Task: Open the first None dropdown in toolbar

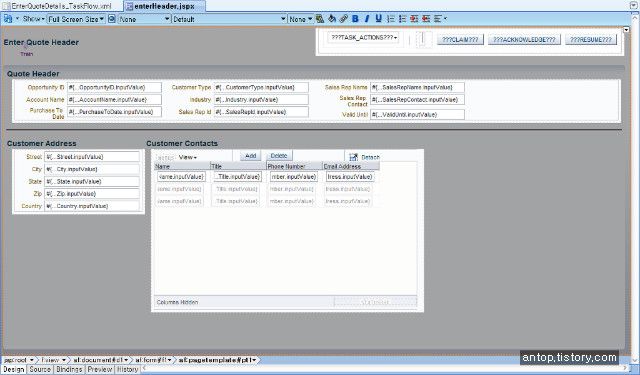Action: tap(144, 19)
